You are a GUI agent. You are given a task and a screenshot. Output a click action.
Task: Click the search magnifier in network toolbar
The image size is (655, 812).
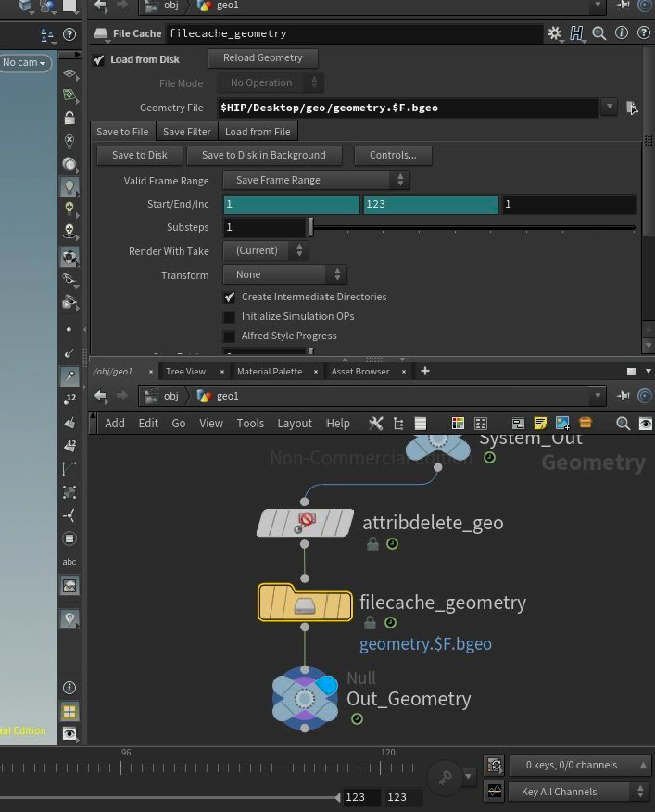pyautogui.click(x=623, y=424)
